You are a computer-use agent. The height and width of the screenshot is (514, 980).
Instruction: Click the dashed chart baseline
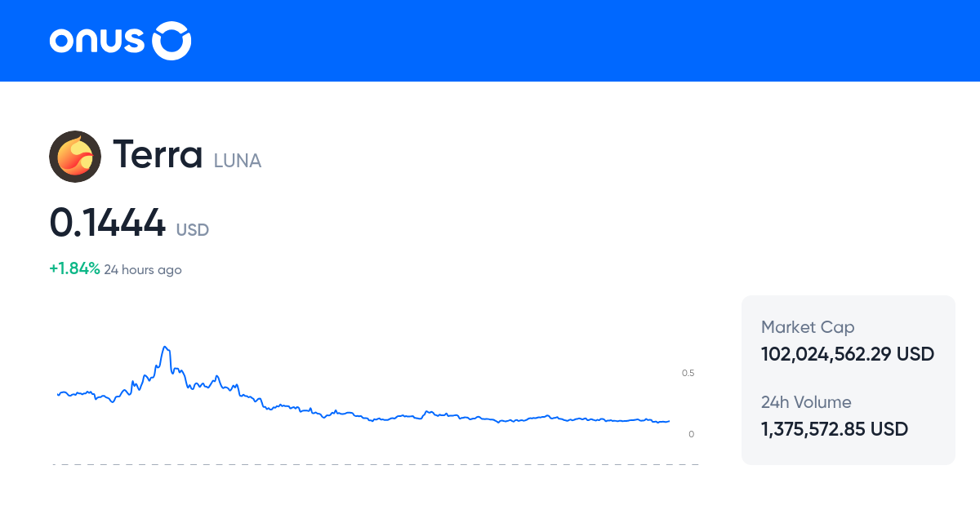click(x=376, y=464)
